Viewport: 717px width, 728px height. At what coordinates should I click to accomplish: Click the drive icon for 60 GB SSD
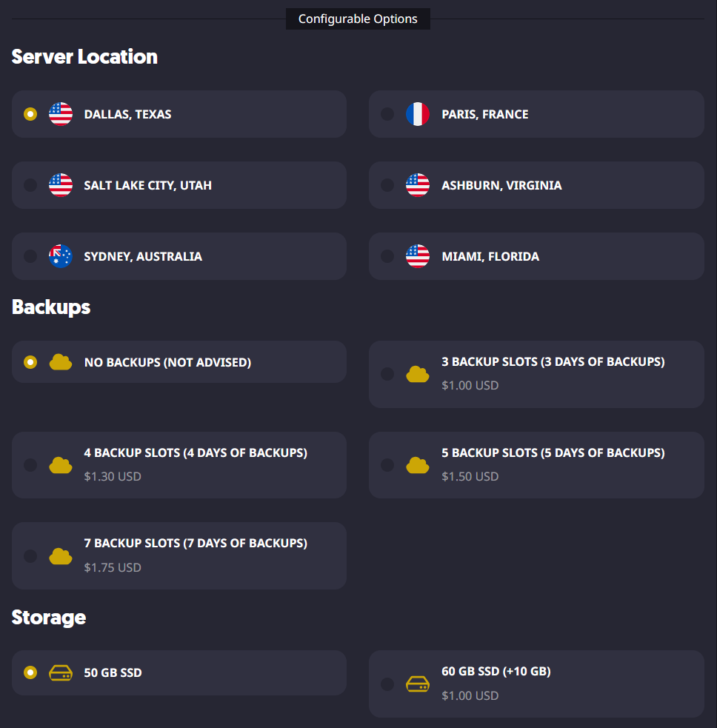(418, 684)
